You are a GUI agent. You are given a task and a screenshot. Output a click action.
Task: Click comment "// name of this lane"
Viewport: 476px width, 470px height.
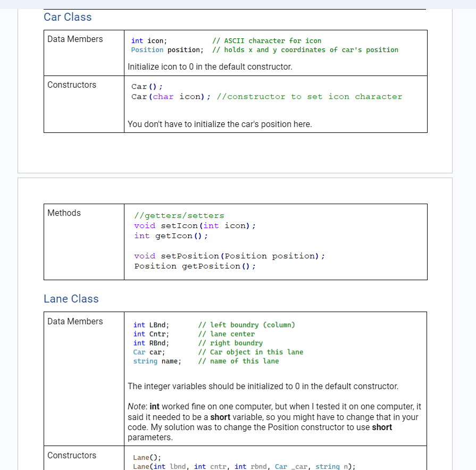[239, 361]
